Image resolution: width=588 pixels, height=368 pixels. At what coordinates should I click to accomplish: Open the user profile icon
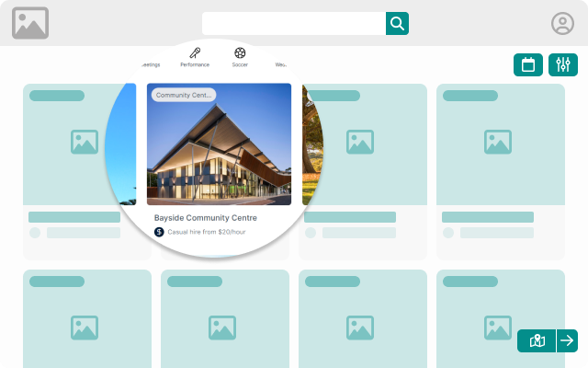click(562, 24)
